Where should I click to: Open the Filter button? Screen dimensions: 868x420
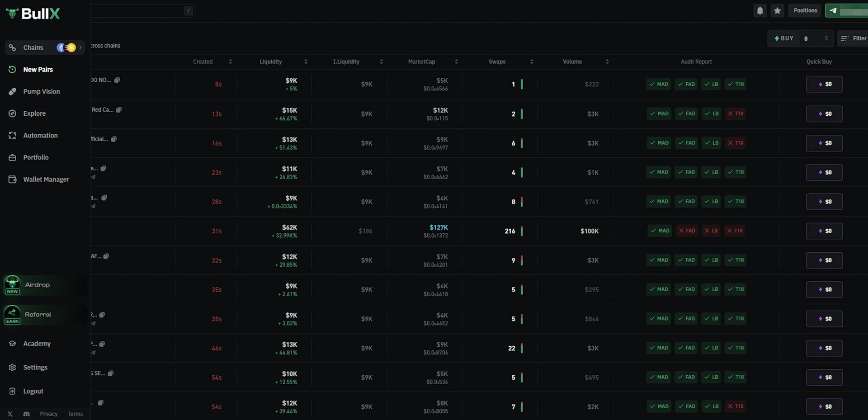click(854, 38)
